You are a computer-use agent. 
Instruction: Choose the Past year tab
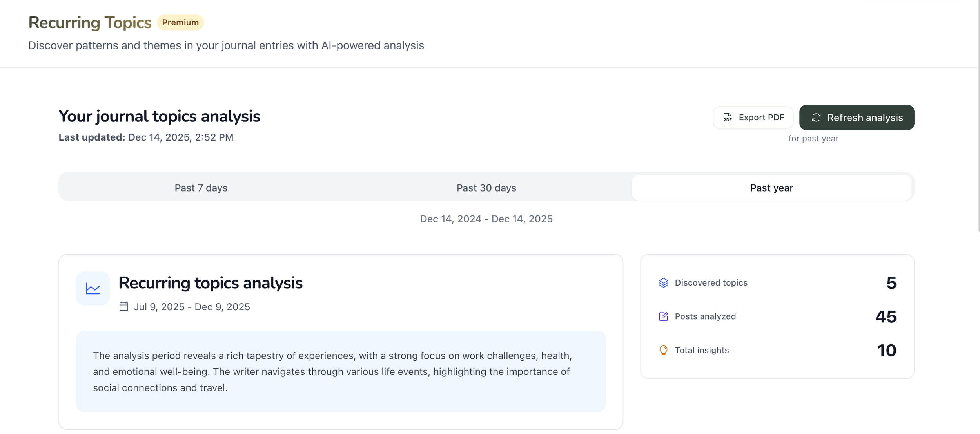point(771,188)
